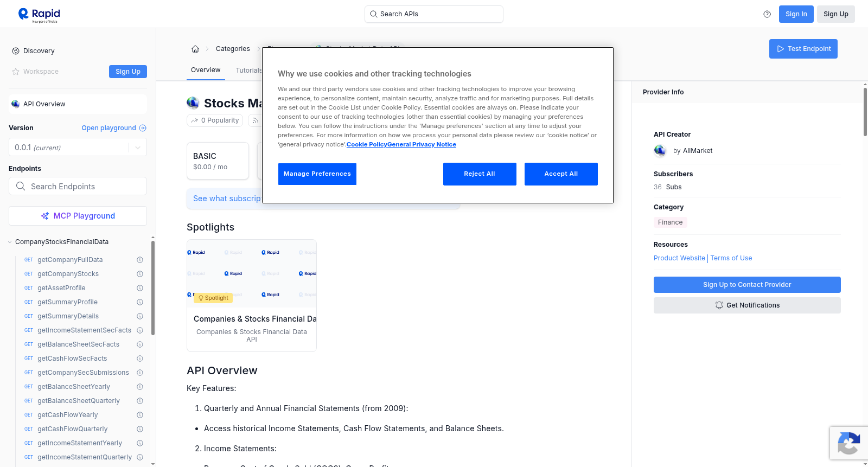868x467 pixels.
Task: Open the Product Website link
Action: (x=679, y=258)
